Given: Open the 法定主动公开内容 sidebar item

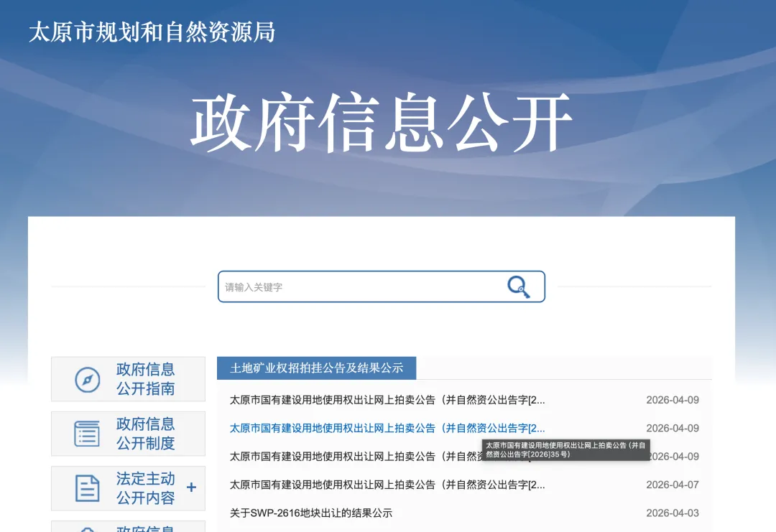Looking at the screenshot, I should [x=128, y=488].
